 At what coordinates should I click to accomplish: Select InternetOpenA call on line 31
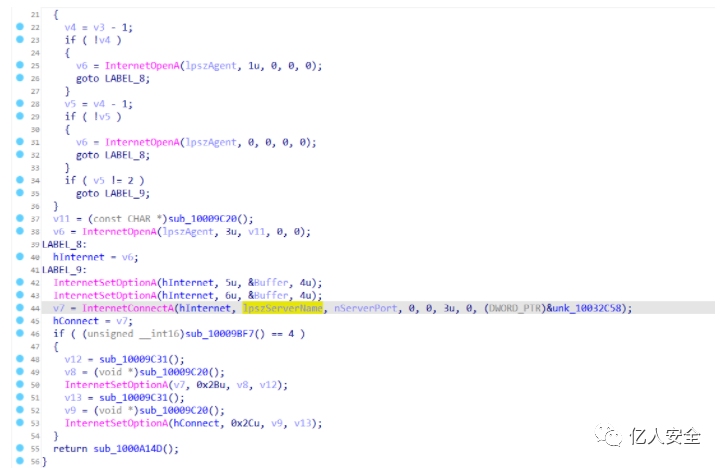coord(142,142)
